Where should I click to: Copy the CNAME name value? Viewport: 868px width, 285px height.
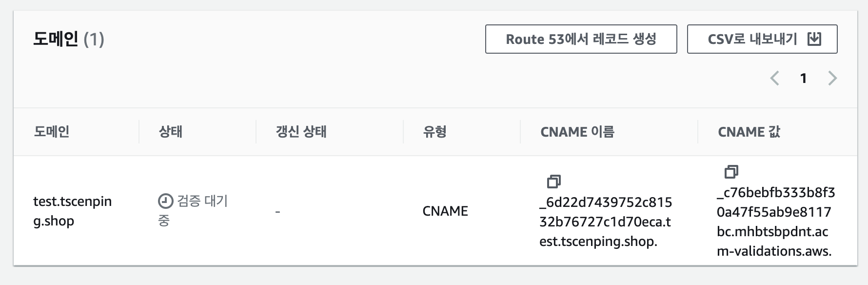click(553, 182)
